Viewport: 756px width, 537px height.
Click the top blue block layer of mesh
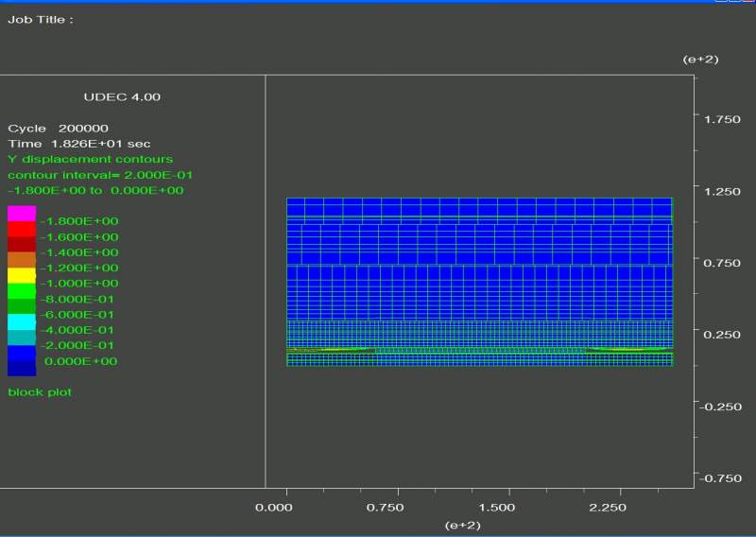tap(479, 208)
